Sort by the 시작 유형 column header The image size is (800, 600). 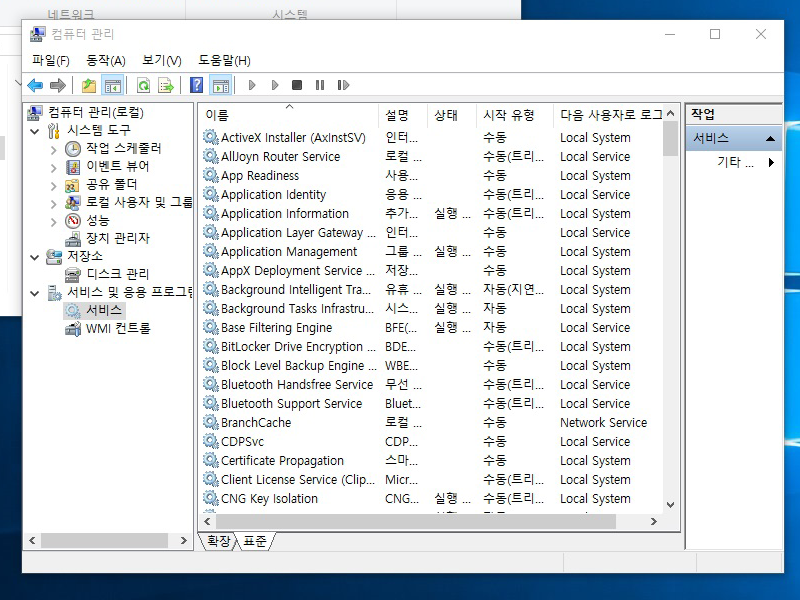(x=514, y=115)
